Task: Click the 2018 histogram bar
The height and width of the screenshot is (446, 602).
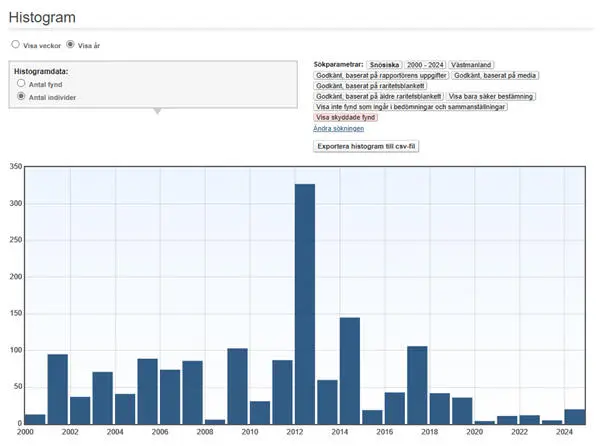Action: 417,384
